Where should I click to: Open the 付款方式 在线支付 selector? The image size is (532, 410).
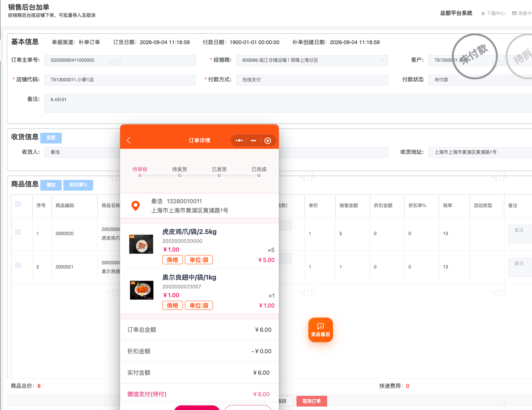(x=312, y=80)
